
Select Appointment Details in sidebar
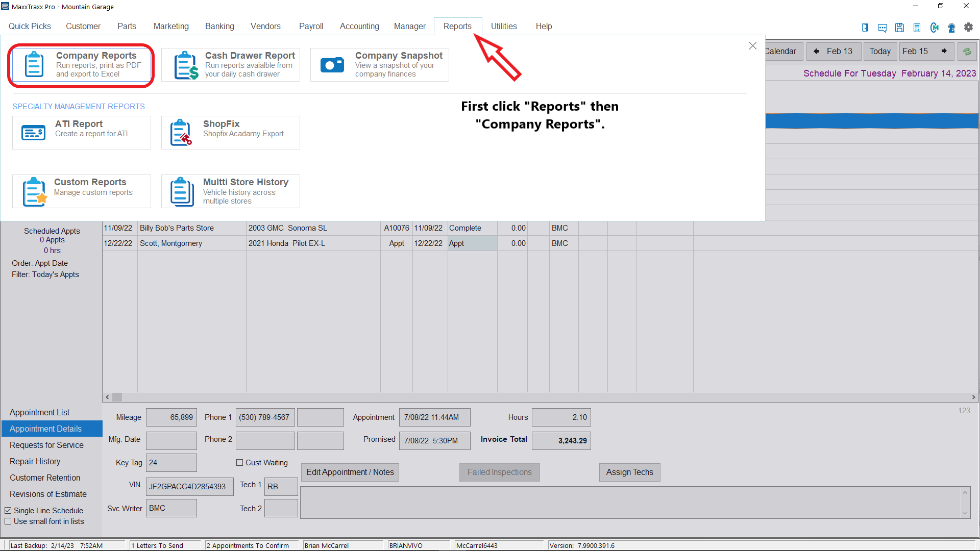[x=52, y=429]
